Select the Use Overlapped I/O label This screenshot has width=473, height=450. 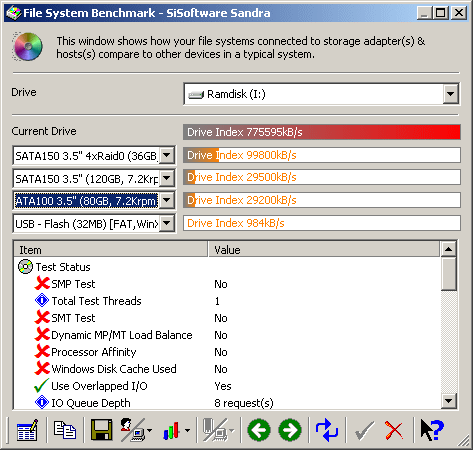click(99, 386)
